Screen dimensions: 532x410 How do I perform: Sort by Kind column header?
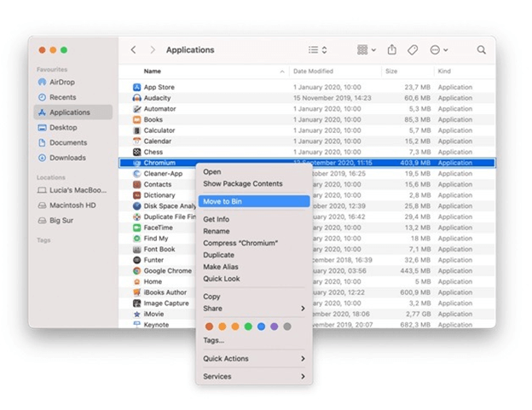pyautogui.click(x=464, y=72)
